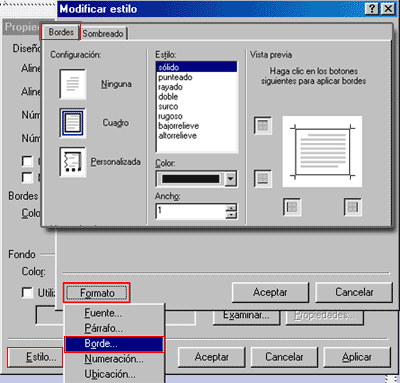
Task: Choose Ubicación... from Formato menu
Action: coord(114,374)
